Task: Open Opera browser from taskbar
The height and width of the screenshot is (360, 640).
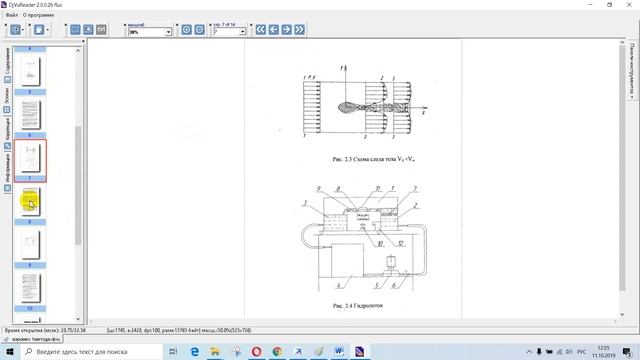Action: pos(256,351)
